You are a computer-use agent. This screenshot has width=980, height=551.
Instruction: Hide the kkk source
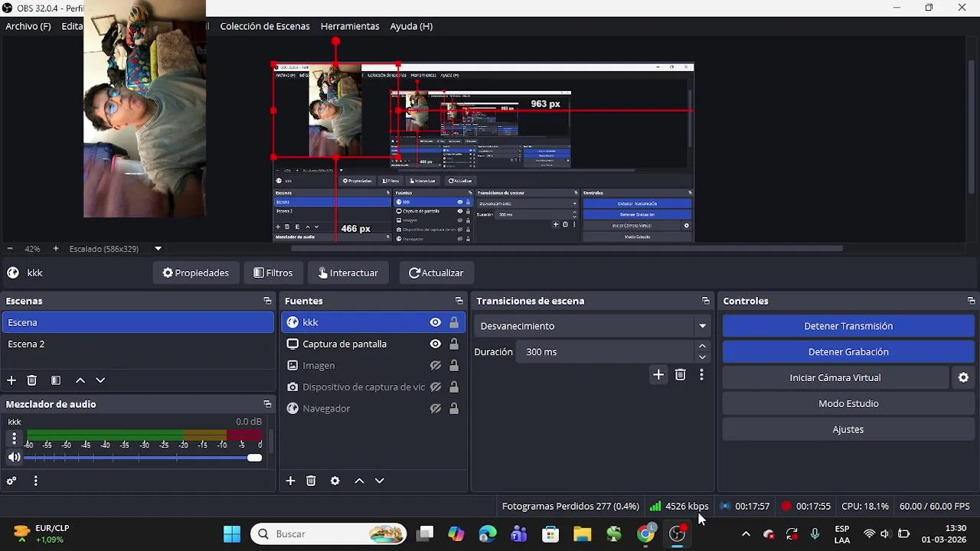point(435,323)
